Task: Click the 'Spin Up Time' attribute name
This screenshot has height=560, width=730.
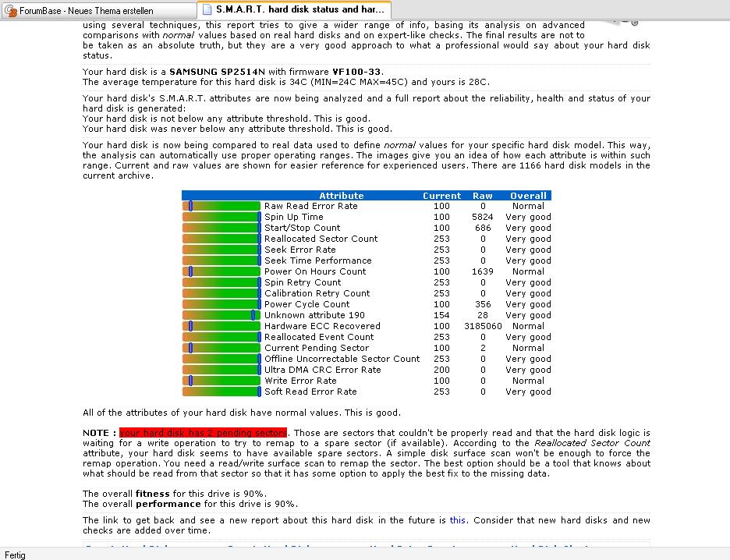Action: (x=294, y=217)
